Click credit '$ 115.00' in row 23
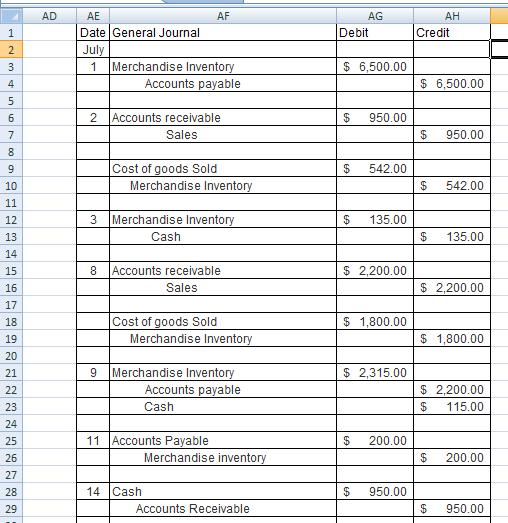The image size is (508, 523). pyautogui.click(x=452, y=407)
